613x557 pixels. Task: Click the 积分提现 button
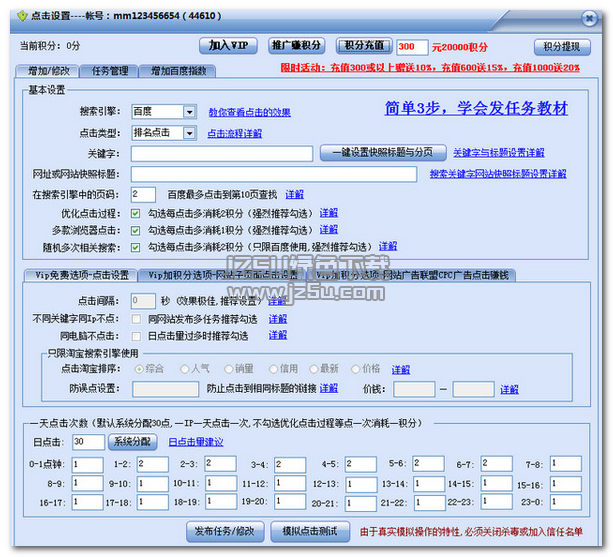click(x=562, y=47)
